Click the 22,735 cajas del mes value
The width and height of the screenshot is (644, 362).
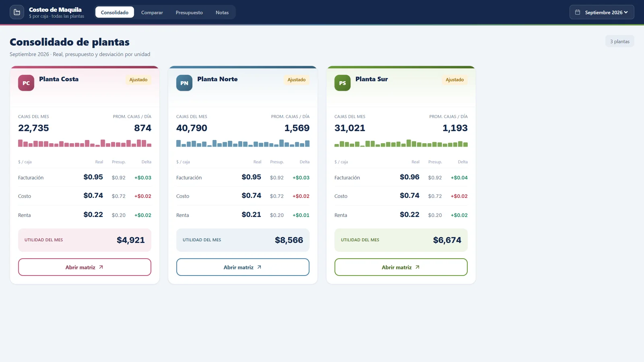coord(33,128)
